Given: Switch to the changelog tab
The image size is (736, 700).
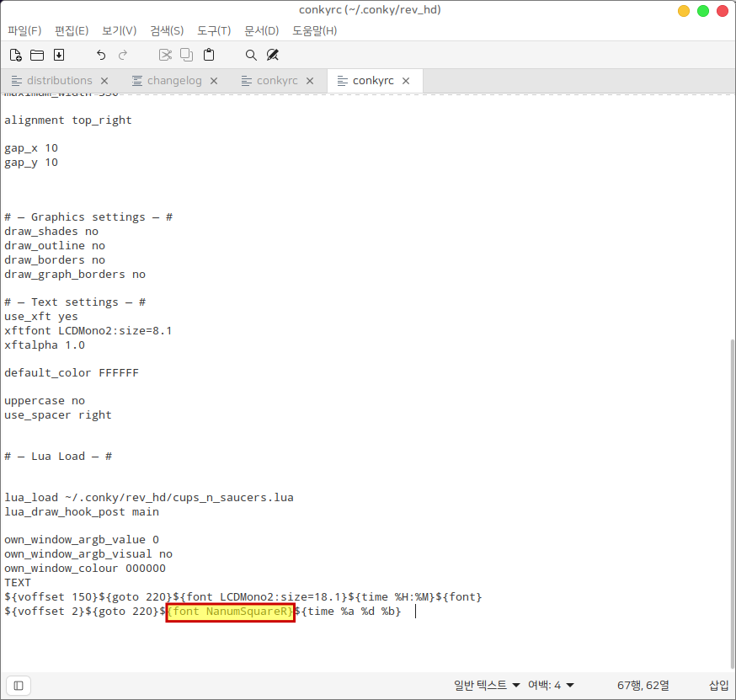Looking at the screenshot, I should point(173,81).
